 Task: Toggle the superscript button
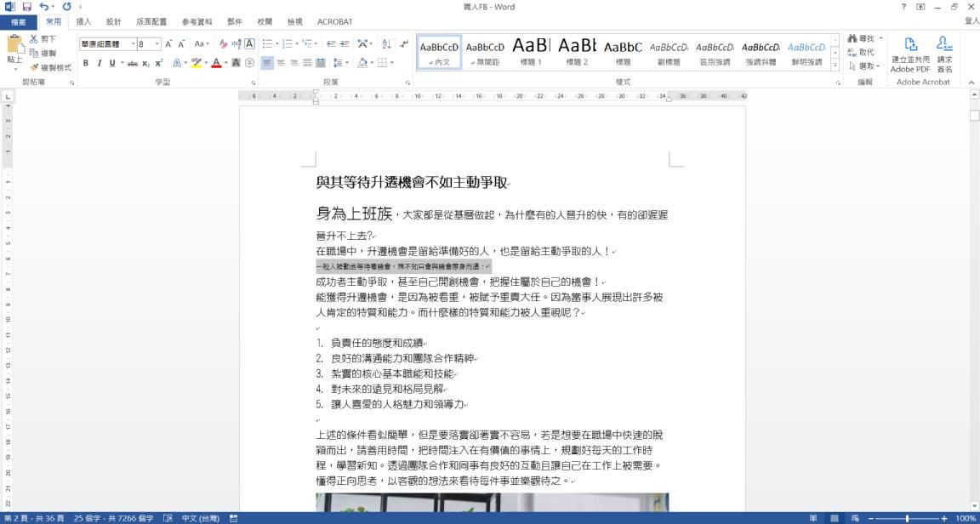(x=159, y=62)
